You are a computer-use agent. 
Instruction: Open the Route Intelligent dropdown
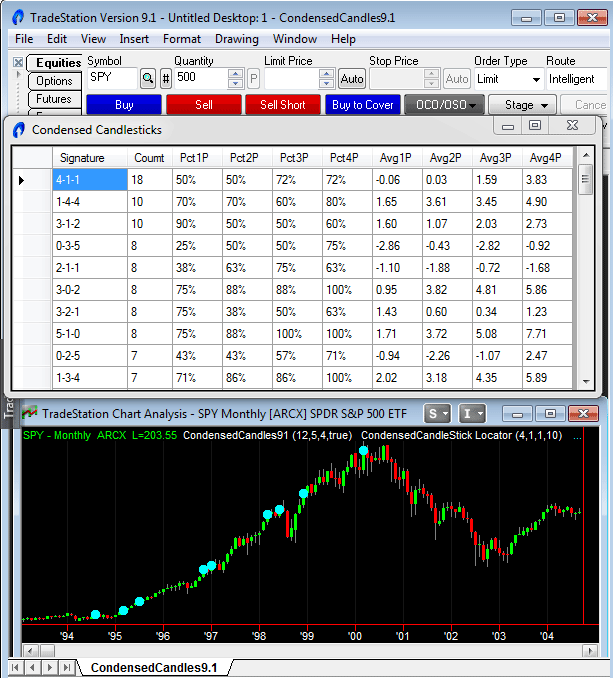[x=578, y=79]
